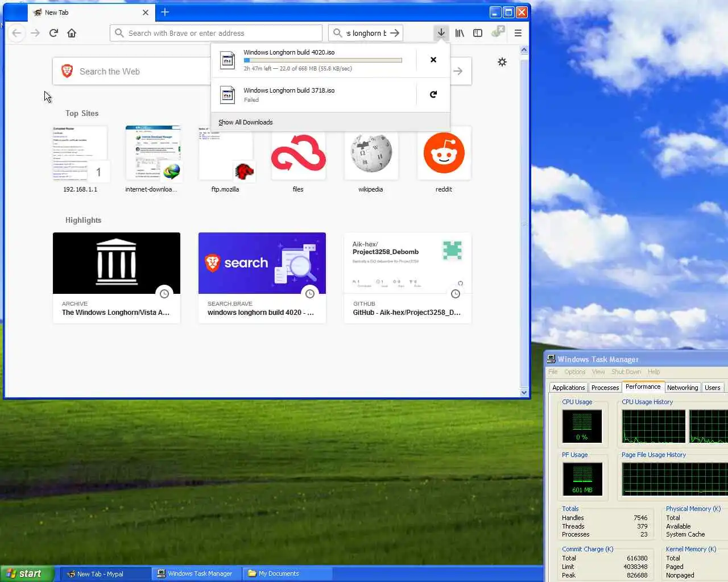Click the file icon of build 4020.iso
The height and width of the screenshot is (582, 728).
(x=227, y=60)
